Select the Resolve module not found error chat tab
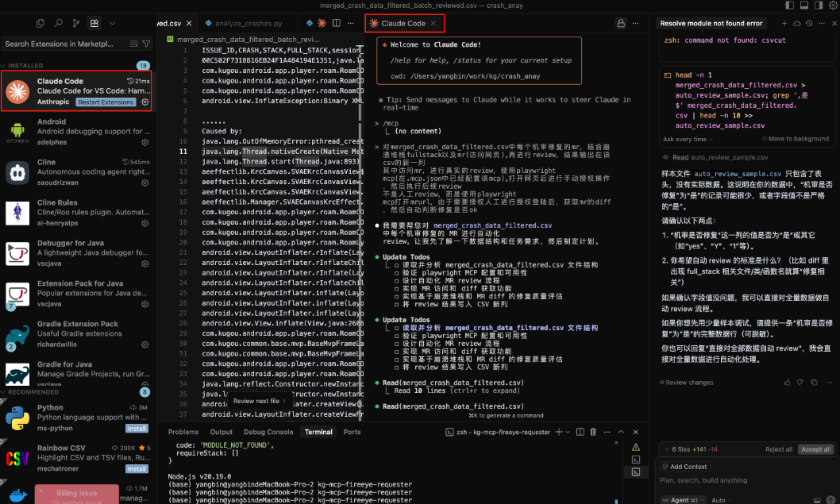This screenshot has width=840, height=504. [711, 24]
